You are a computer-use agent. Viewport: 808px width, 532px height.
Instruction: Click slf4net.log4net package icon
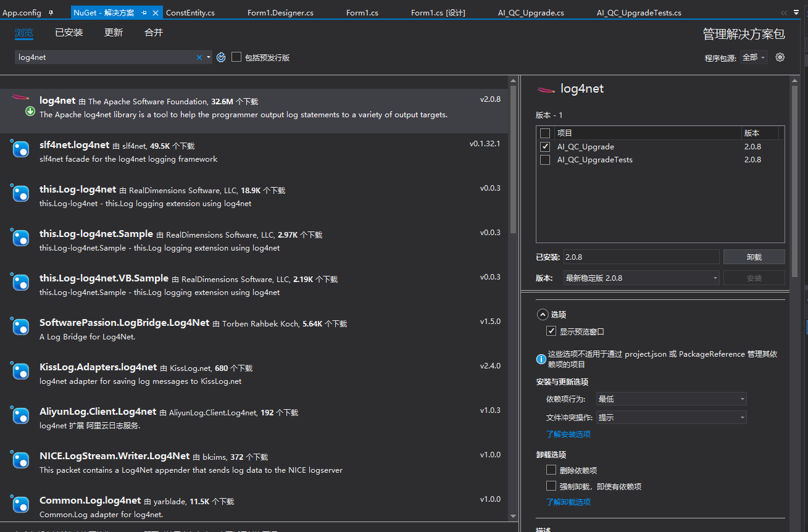(21, 149)
